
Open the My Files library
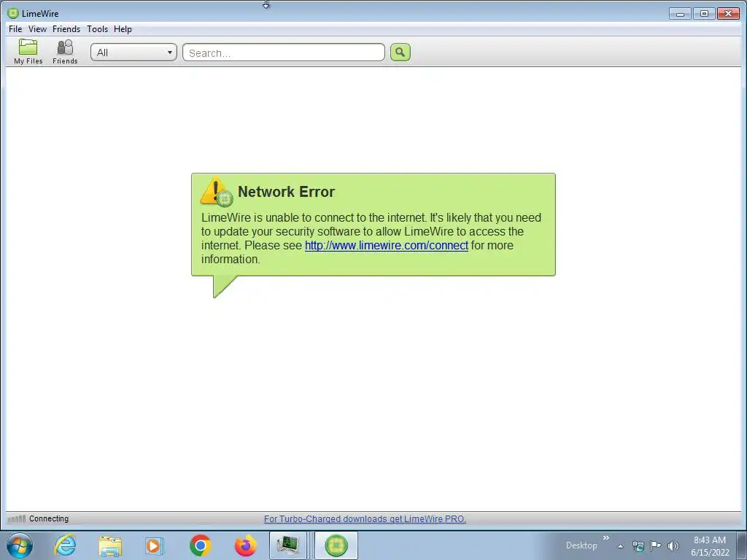tap(28, 52)
